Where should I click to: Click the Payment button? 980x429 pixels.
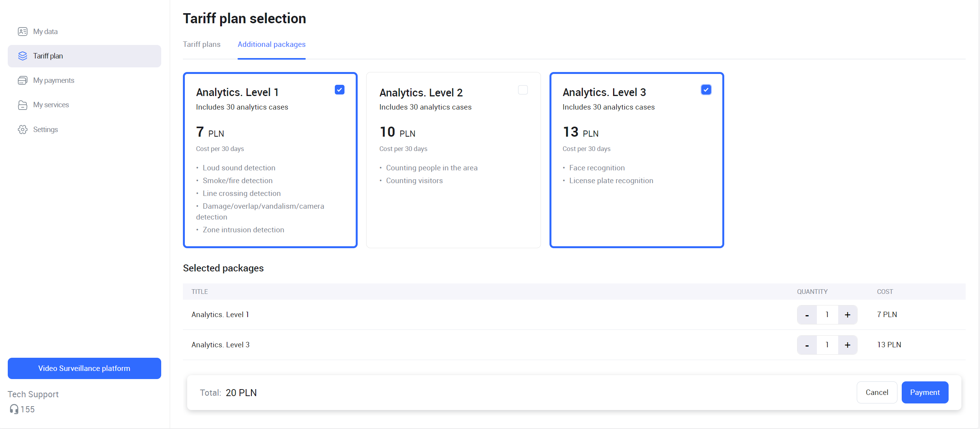(x=925, y=393)
